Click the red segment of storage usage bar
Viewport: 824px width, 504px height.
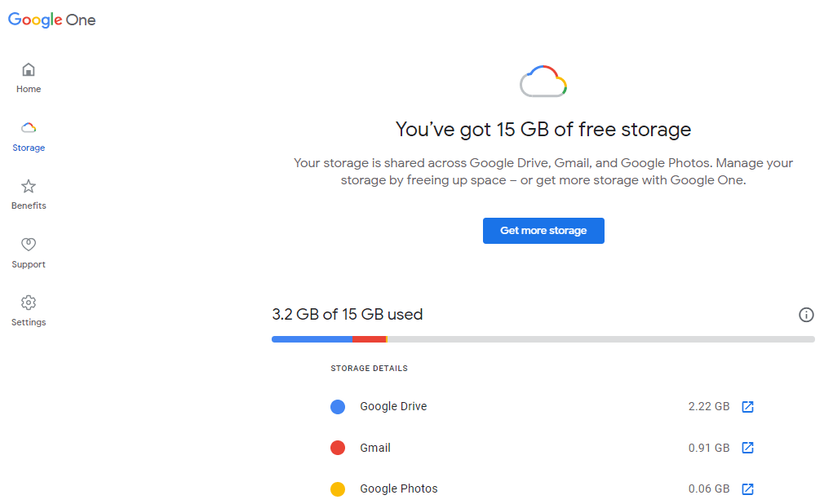tap(368, 339)
